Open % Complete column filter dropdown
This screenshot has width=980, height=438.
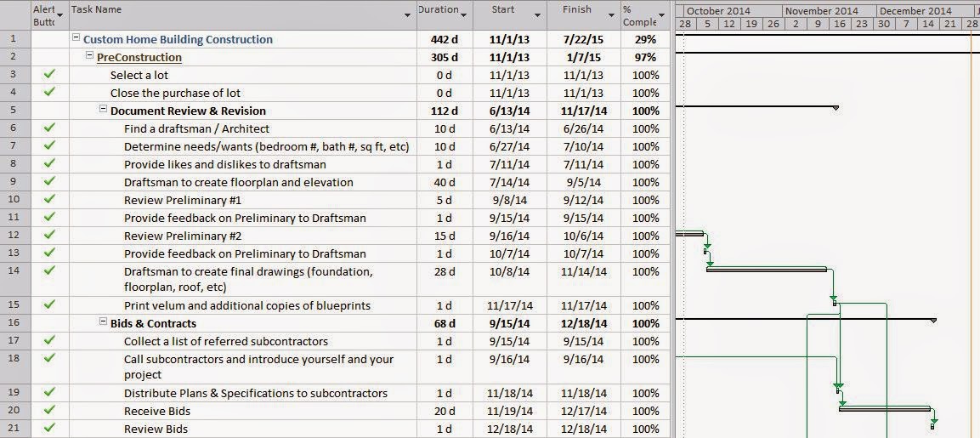pyautogui.click(x=662, y=15)
